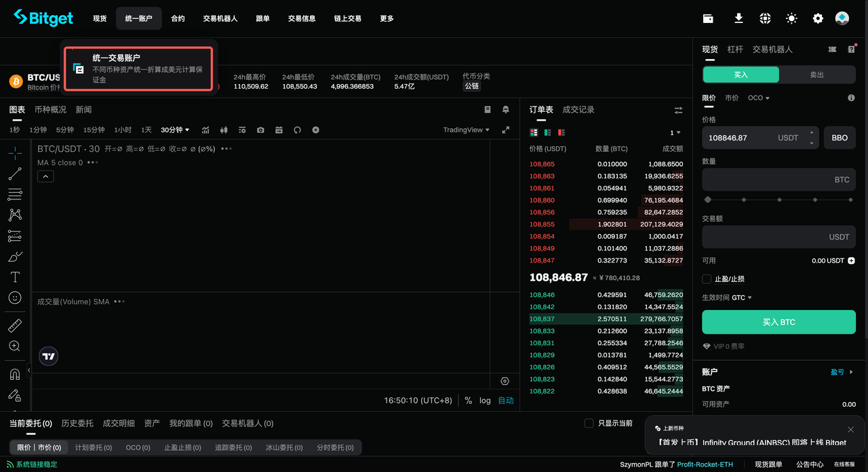Viewport: 868px width, 472px height.
Task: Switch to the 成交记录 tab
Action: (x=578, y=109)
